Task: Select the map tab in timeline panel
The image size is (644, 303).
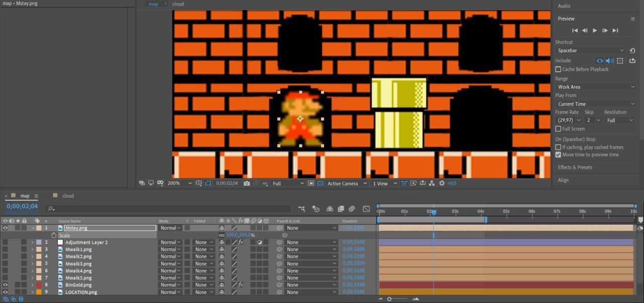Action: pos(25,196)
